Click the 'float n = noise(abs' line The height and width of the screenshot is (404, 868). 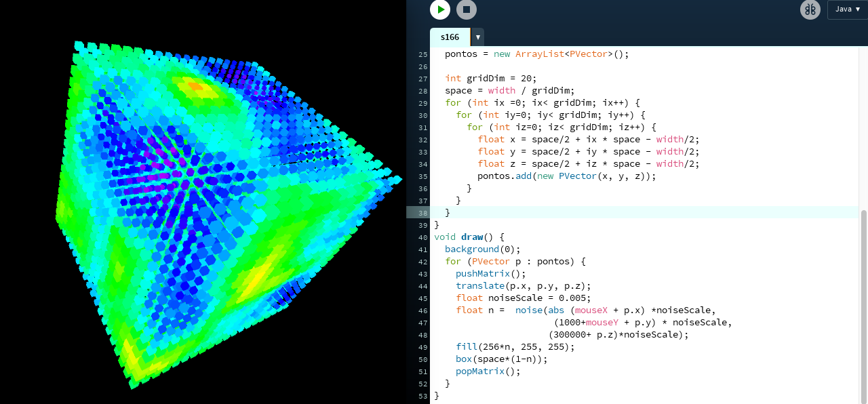(x=586, y=310)
